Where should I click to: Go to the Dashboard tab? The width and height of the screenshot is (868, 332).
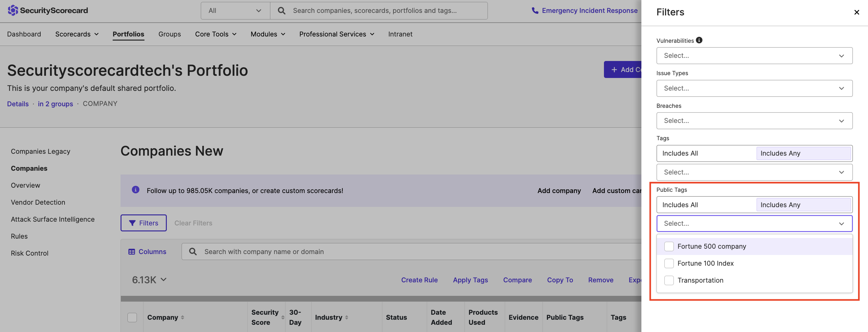24,34
